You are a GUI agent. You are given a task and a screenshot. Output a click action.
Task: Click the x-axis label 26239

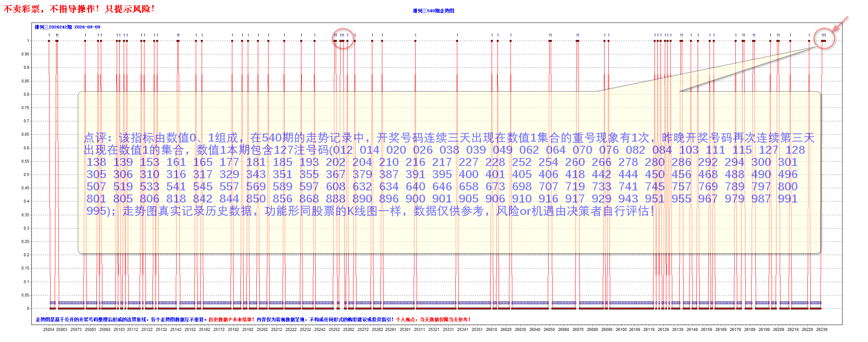point(821,329)
